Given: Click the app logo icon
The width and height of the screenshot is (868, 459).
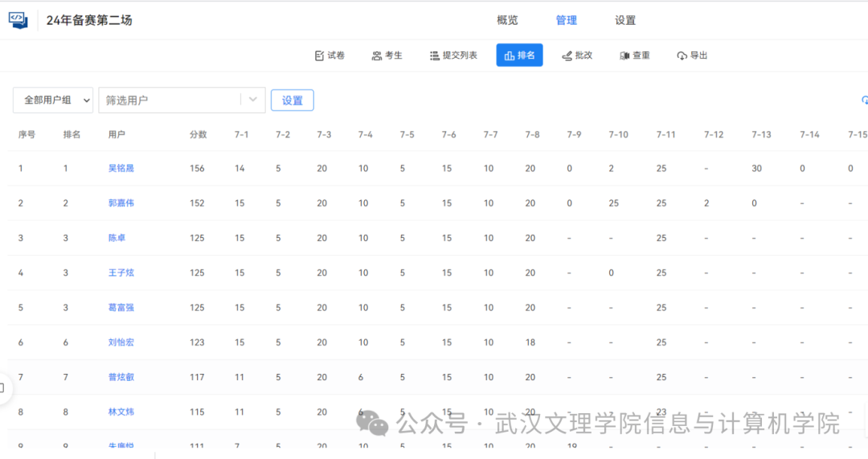Looking at the screenshot, I should tap(18, 20).
